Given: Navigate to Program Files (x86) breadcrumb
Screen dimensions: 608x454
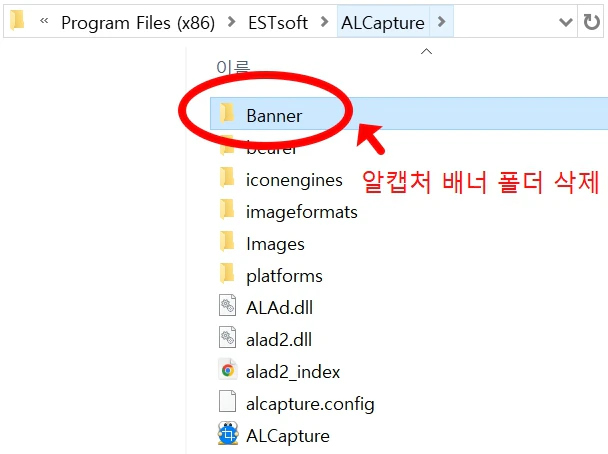Looking at the screenshot, I should [x=138, y=23].
